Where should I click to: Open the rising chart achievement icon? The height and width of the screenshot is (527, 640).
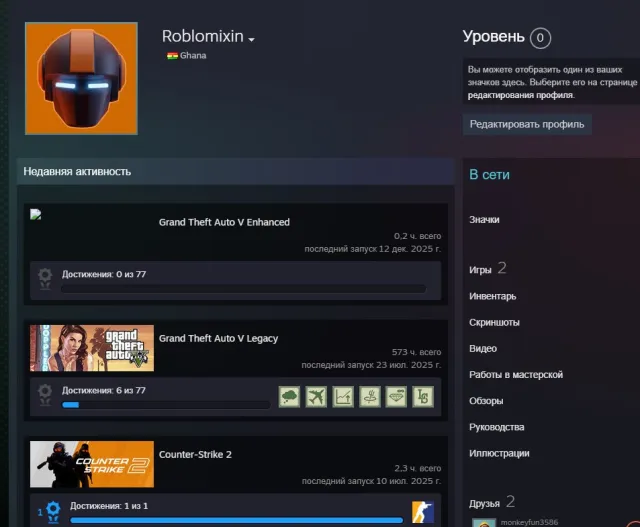[343, 397]
